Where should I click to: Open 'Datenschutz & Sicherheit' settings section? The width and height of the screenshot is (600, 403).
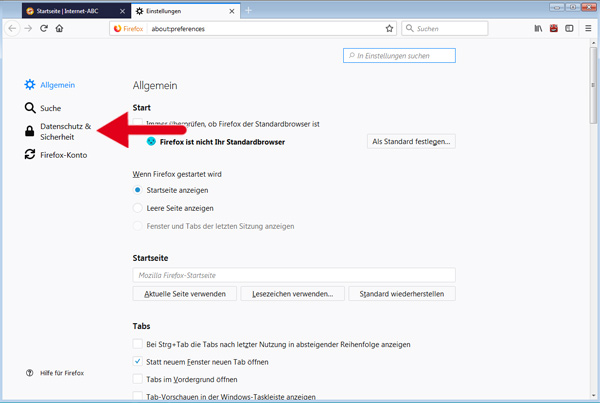click(x=60, y=132)
